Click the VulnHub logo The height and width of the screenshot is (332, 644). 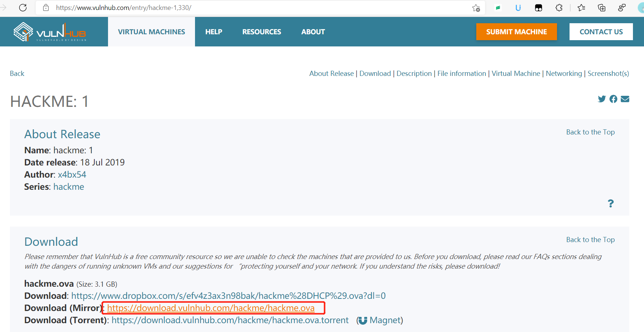(x=50, y=32)
